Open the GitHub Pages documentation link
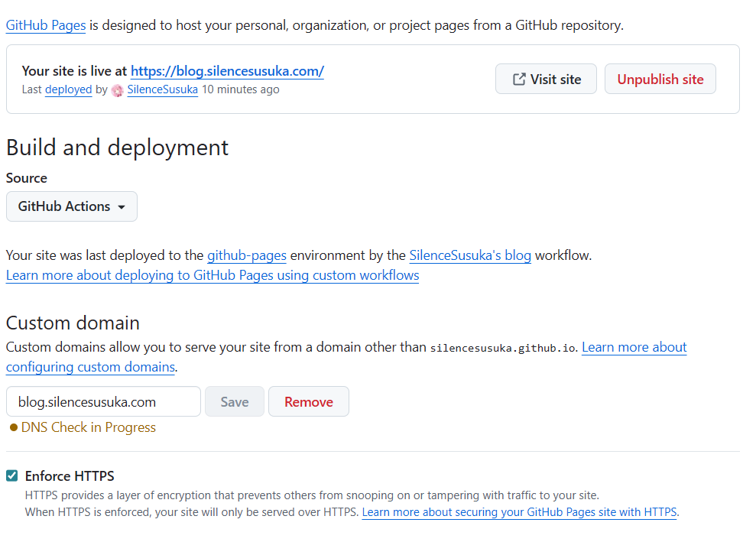Image resolution: width=756 pixels, height=542 pixels. [x=46, y=25]
